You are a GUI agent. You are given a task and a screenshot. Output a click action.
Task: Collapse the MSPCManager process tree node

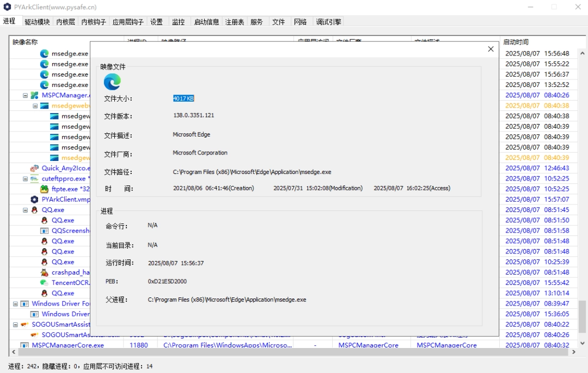(x=25, y=95)
